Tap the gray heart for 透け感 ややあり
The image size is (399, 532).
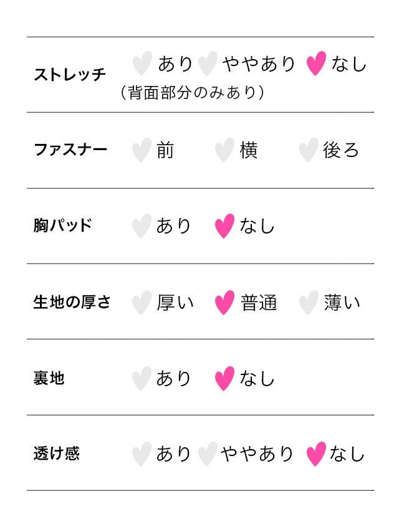point(207,454)
